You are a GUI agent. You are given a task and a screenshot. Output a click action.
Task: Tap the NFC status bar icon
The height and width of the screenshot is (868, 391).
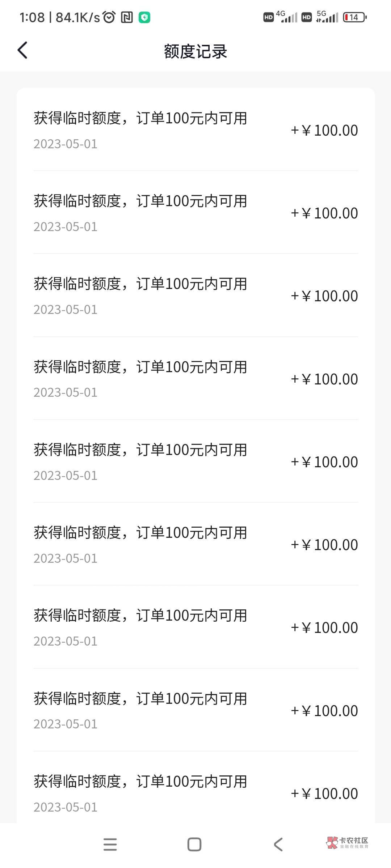[127, 17]
